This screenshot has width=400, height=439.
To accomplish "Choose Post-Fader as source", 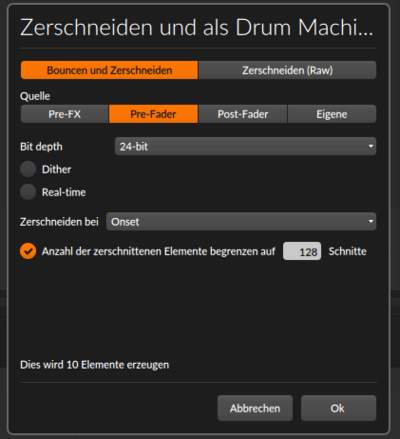I will pos(243,114).
